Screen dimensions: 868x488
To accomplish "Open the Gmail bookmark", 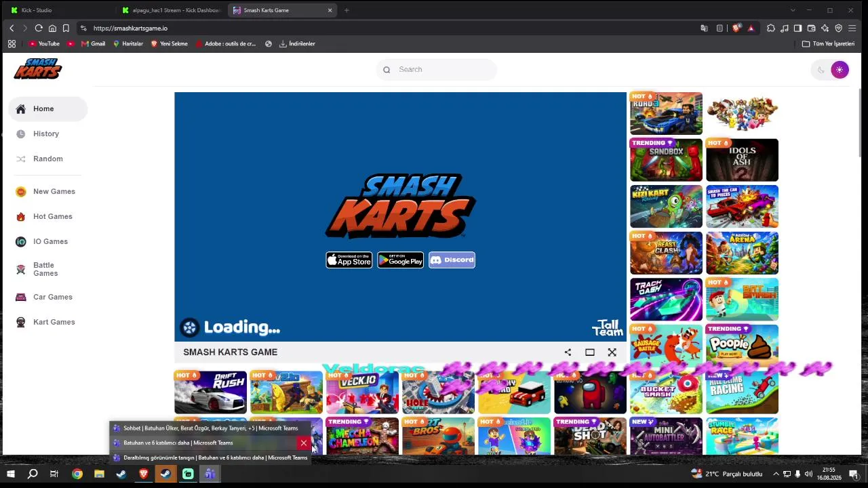I will (94, 44).
